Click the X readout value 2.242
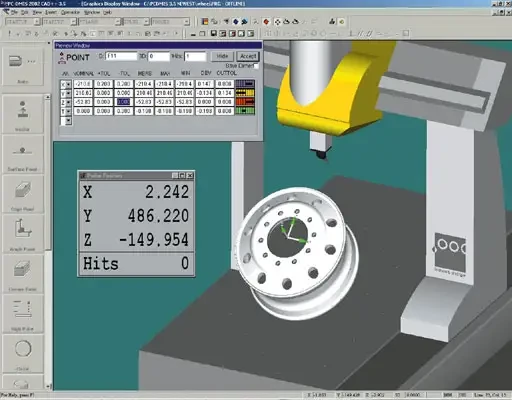This screenshot has width=512, height=400. (167, 192)
